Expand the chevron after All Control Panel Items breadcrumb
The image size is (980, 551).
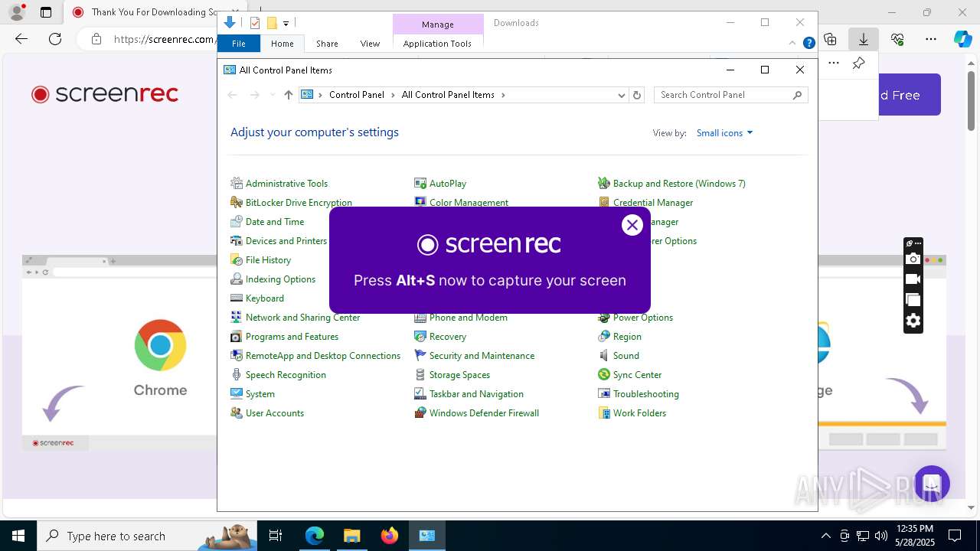(x=503, y=95)
